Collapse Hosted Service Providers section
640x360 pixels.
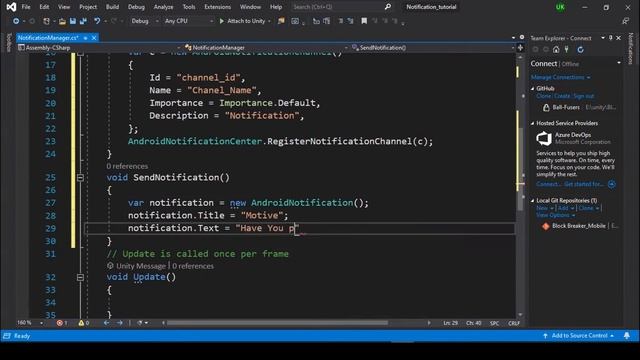click(533, 123)
